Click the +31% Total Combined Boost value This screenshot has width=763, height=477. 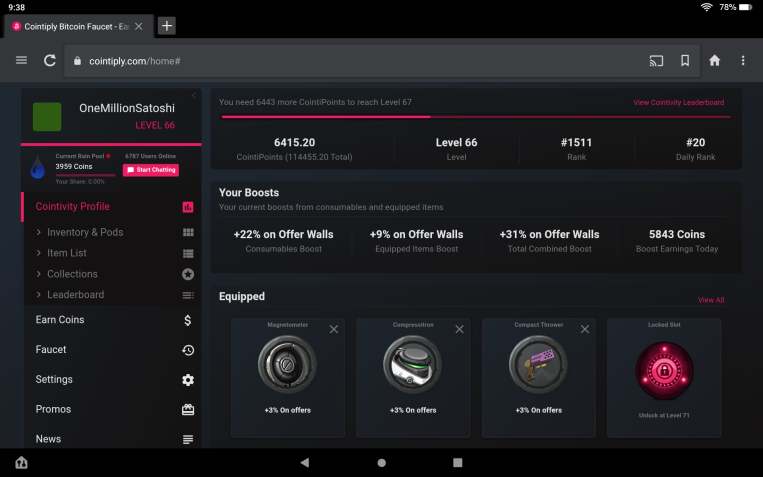click(549, 235)
